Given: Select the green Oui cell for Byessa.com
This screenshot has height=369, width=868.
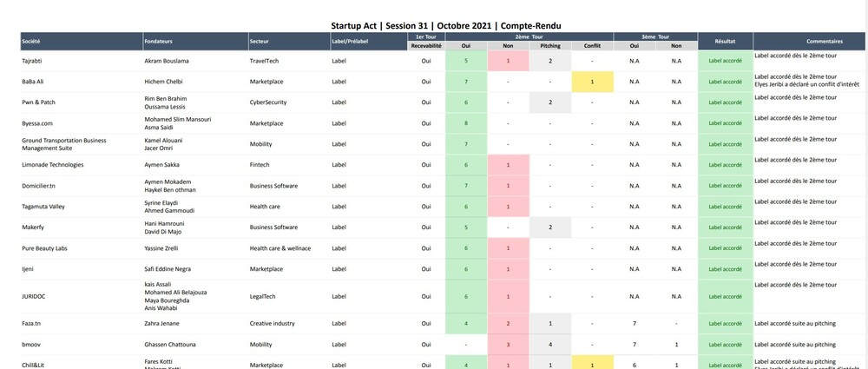Looking at the screenshot, I should 466,123.
